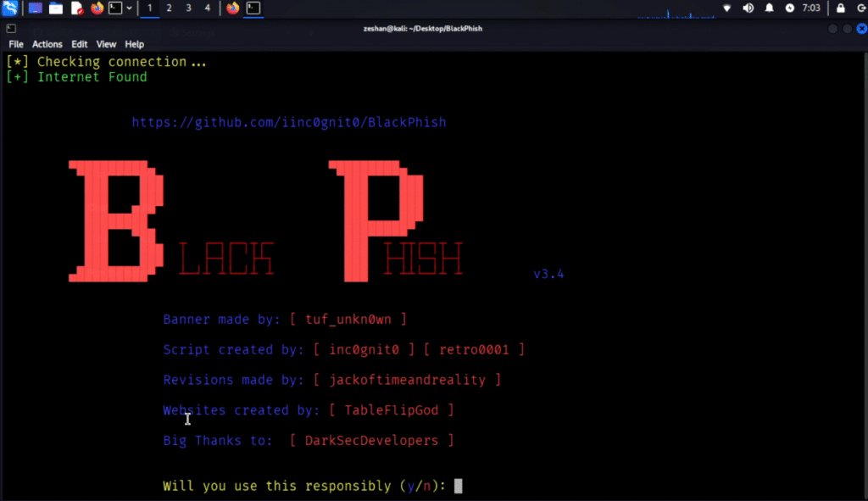Expand the terminal launcher dropdown arrow
Viewport: 868px width, 501px height.
point(129,8)
